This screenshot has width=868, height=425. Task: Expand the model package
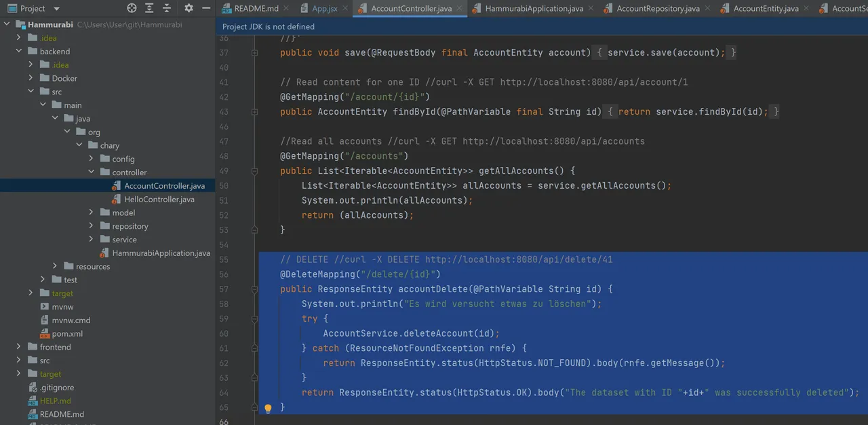[92, 212]
